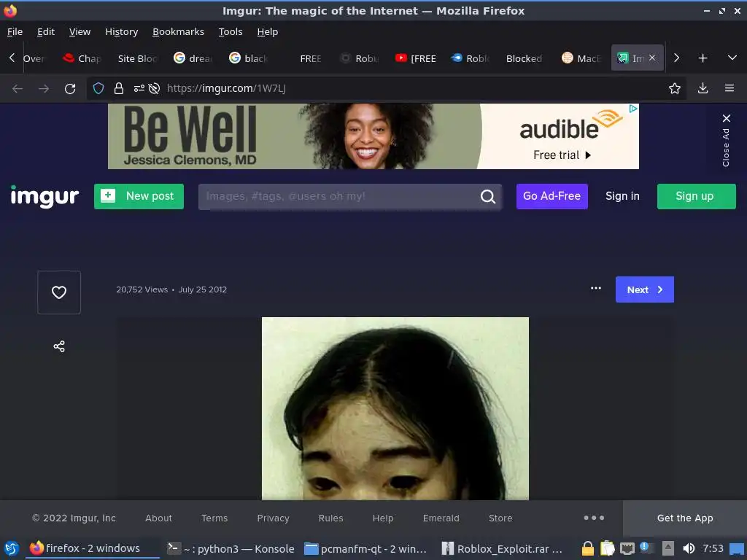The image size is (747, 560).
Task: Submit search with the magnifier icon
Action: tap(488, 196)
